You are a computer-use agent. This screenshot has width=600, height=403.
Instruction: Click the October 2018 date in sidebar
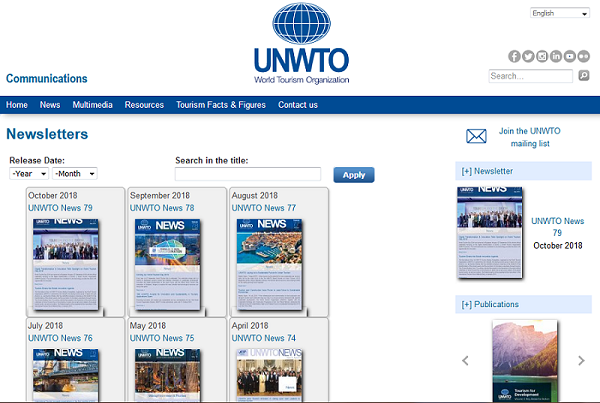558,246
